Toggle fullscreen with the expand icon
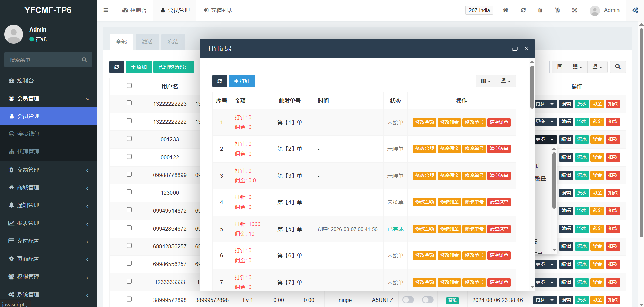644x307 pixels. [x=574, y=10]
